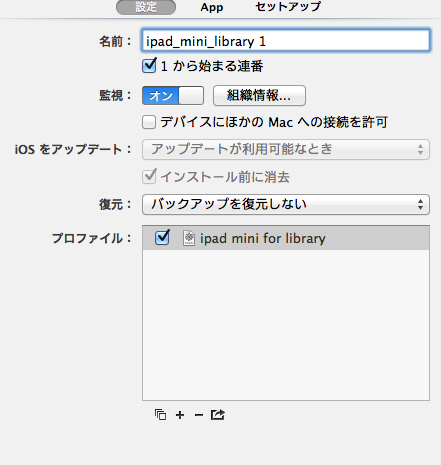Click the profile document icon
The height and width of the screenshot is (465, 441).
(189, 238)
